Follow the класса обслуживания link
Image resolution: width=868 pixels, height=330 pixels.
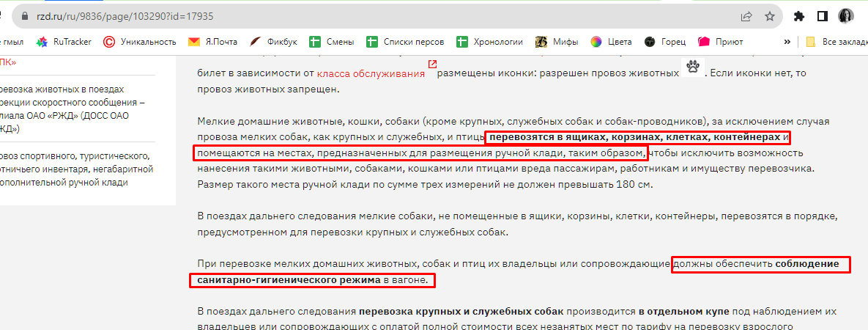point(371,73)
